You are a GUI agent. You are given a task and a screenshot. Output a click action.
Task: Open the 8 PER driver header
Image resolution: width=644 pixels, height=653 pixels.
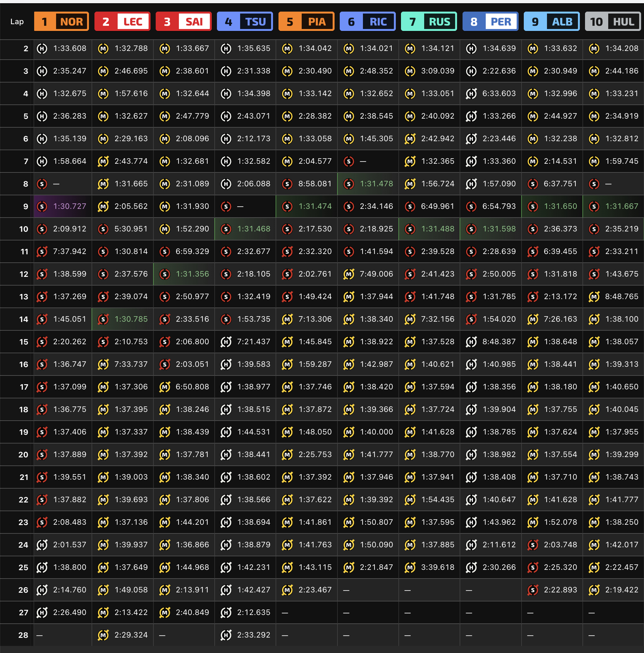tap(491, 22)
